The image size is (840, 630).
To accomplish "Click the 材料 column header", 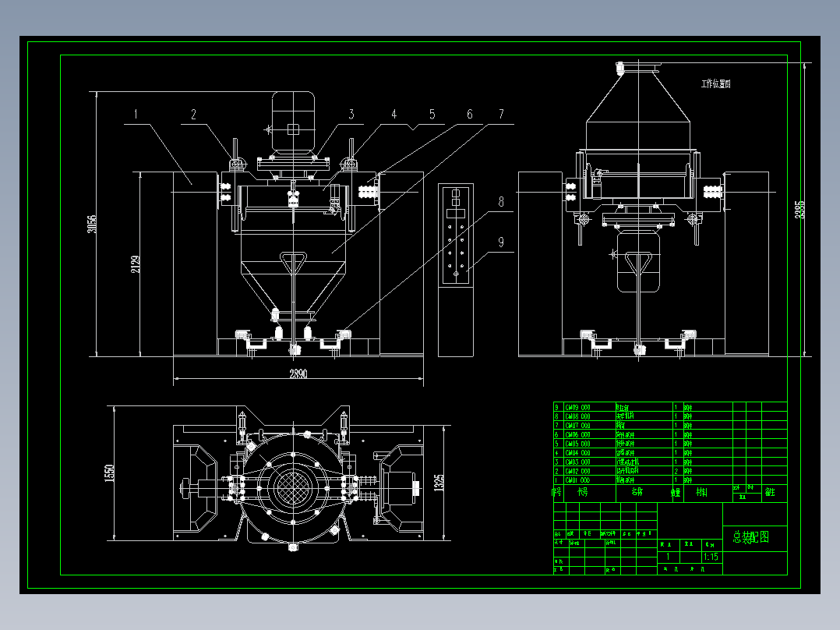I will click(x=702, y=492).
